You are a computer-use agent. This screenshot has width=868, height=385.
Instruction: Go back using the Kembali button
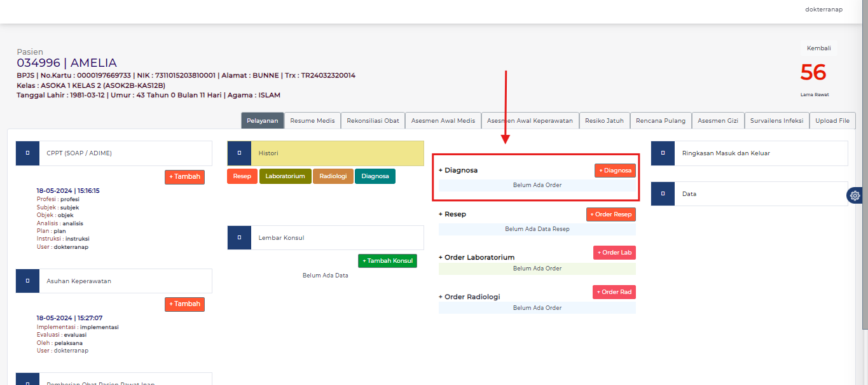[818, 48]
